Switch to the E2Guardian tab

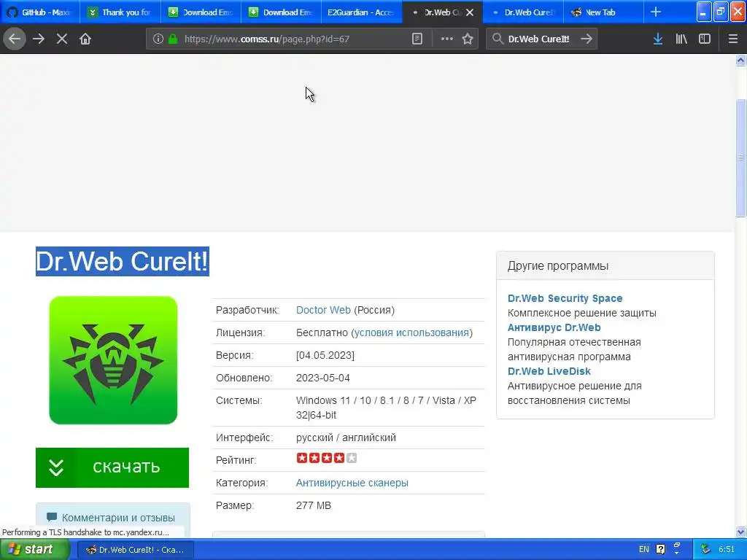pos(362,12)
